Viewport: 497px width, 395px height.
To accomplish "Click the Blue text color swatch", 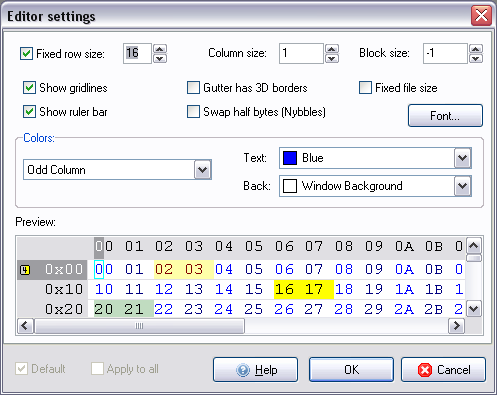I will click(290, 158).
